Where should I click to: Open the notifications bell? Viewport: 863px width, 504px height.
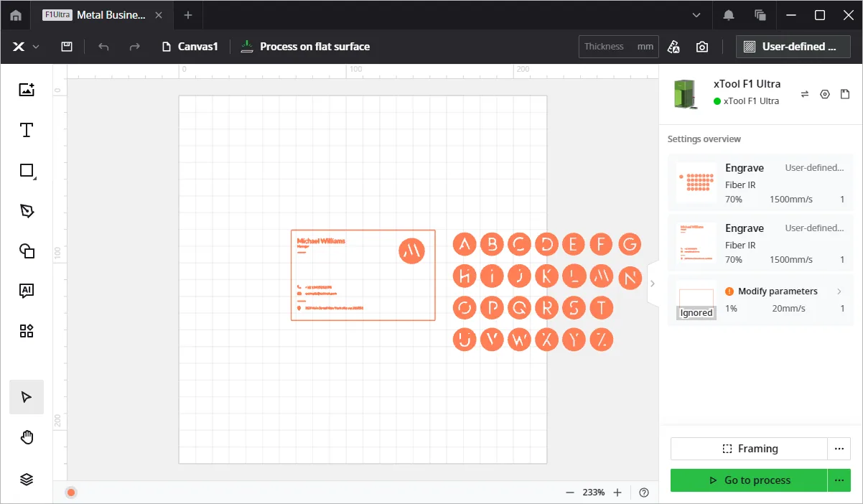pyautogui.click(x=729, y=15)
